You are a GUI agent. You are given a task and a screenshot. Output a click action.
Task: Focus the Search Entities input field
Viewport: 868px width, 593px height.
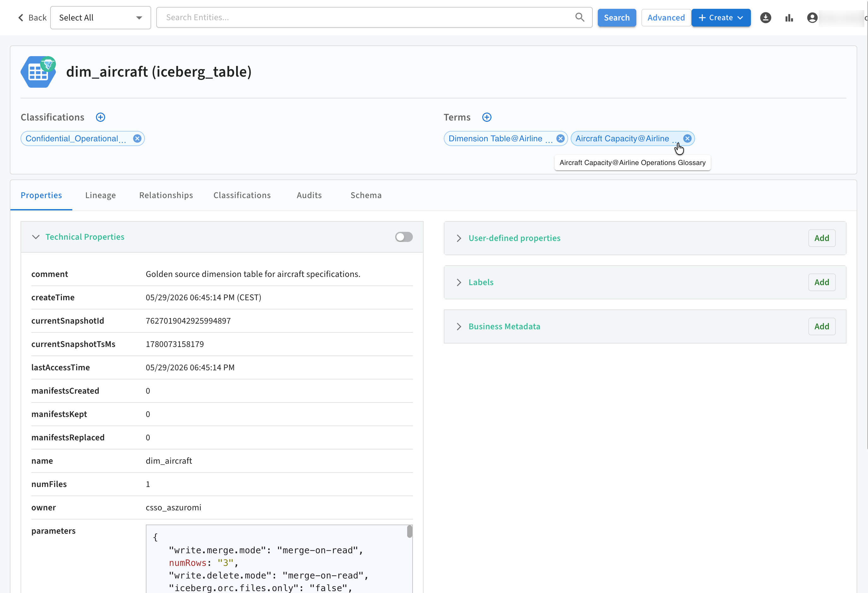point(366,17)
